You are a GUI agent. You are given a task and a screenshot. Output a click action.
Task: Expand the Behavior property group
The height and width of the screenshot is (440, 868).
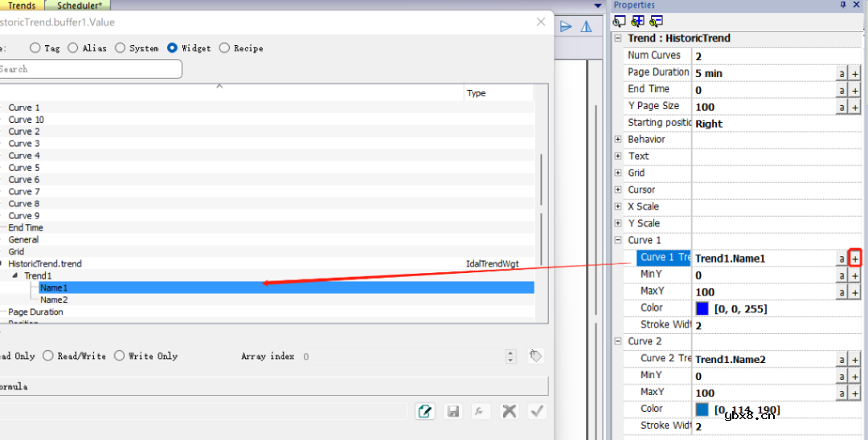click(x=618, y=140)
